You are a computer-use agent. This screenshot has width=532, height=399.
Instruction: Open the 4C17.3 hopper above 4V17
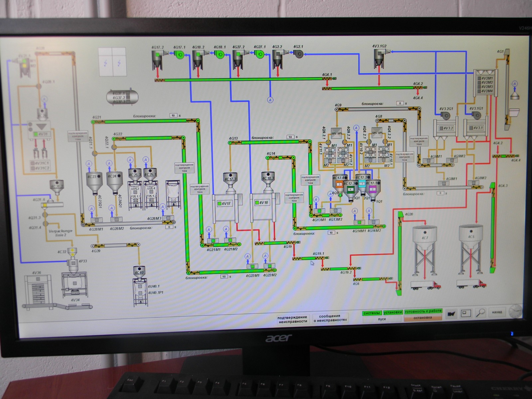pos(230,182)
